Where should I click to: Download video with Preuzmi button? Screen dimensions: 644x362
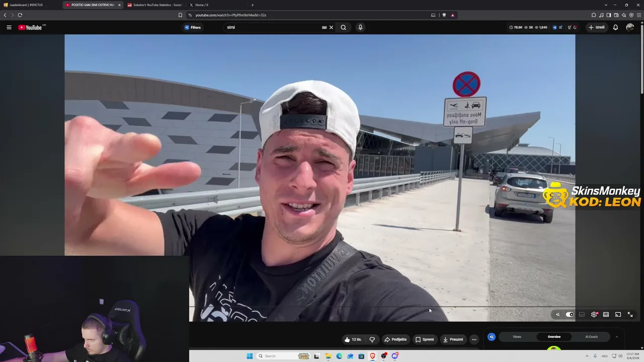click(453, 339)
